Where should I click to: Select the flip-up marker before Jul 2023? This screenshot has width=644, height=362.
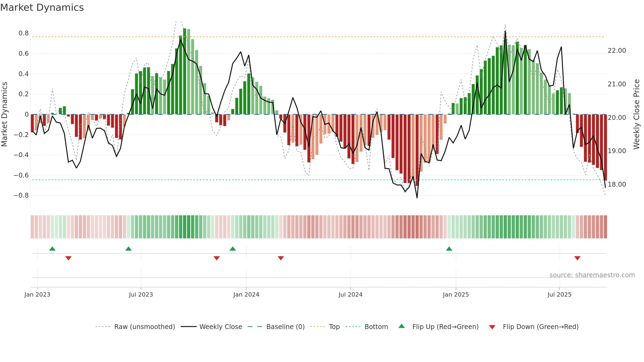tap(129, 249)
